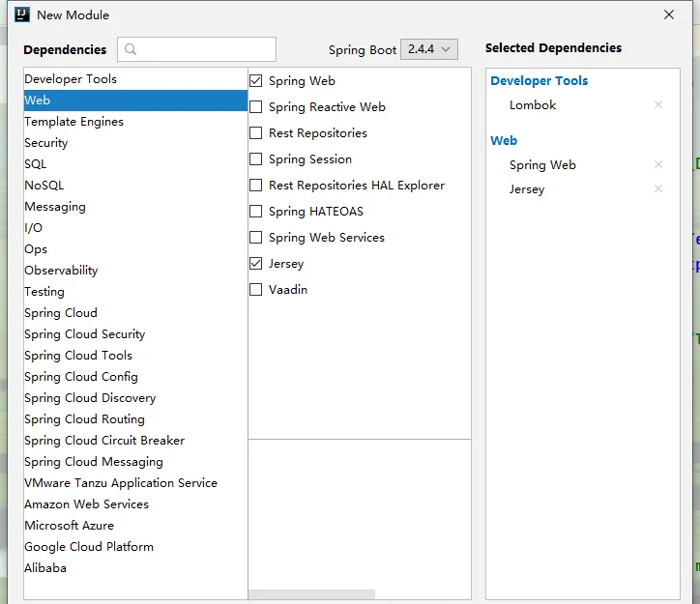Check the Rest Repositories option

pos(256,133)
